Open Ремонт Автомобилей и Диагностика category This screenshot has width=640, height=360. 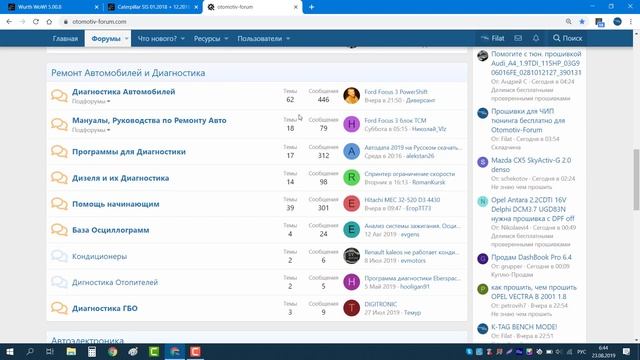coord(128,73)
